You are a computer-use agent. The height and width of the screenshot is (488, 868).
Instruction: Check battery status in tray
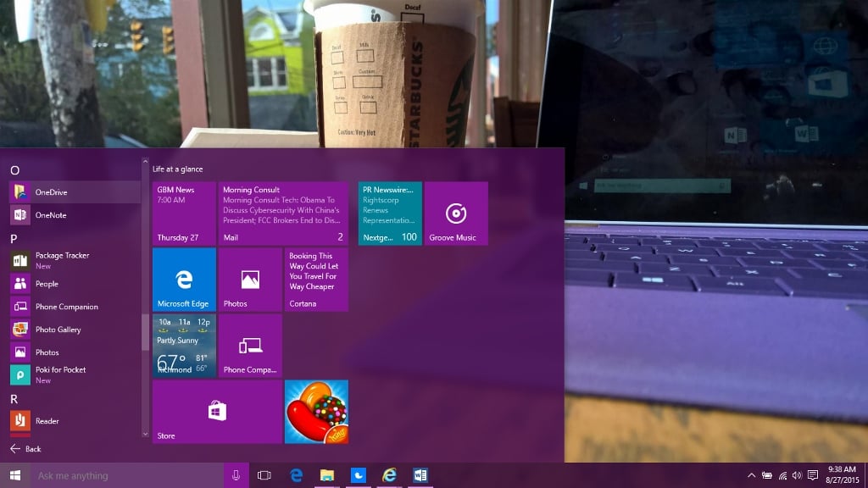tap(767, 475)
